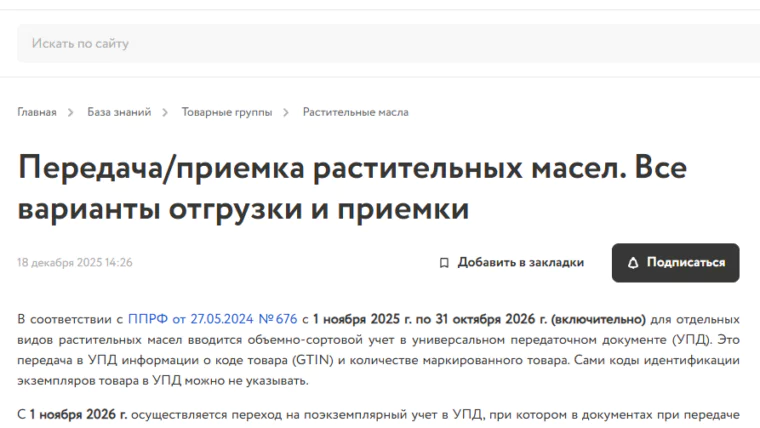The image size is (760, 428).
Task: Click the chevron after Товарные группы breadcrumb
Action: (287, 112)
